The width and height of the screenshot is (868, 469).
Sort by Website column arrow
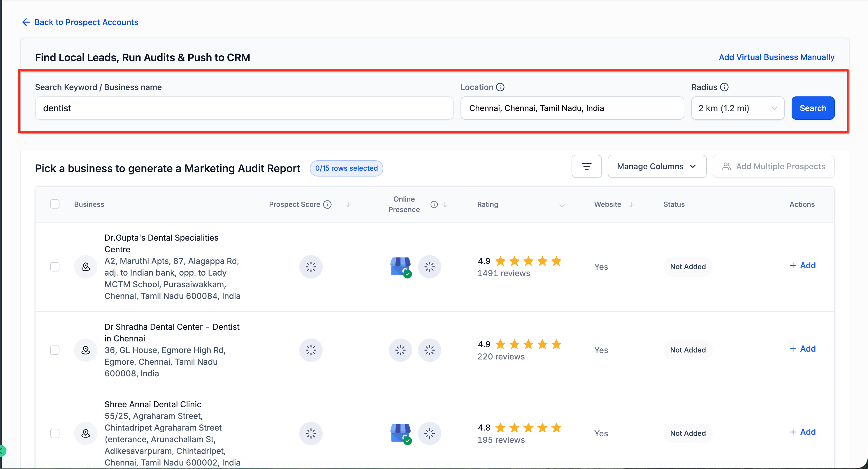pyautogui.click(x=631, y=205)
